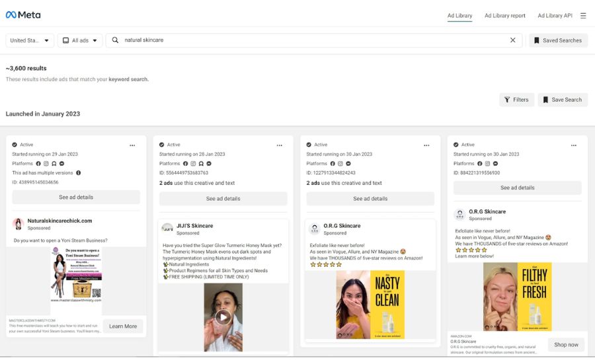Click the Shop now button
The image size is (595, 364).
pos(566,345)
